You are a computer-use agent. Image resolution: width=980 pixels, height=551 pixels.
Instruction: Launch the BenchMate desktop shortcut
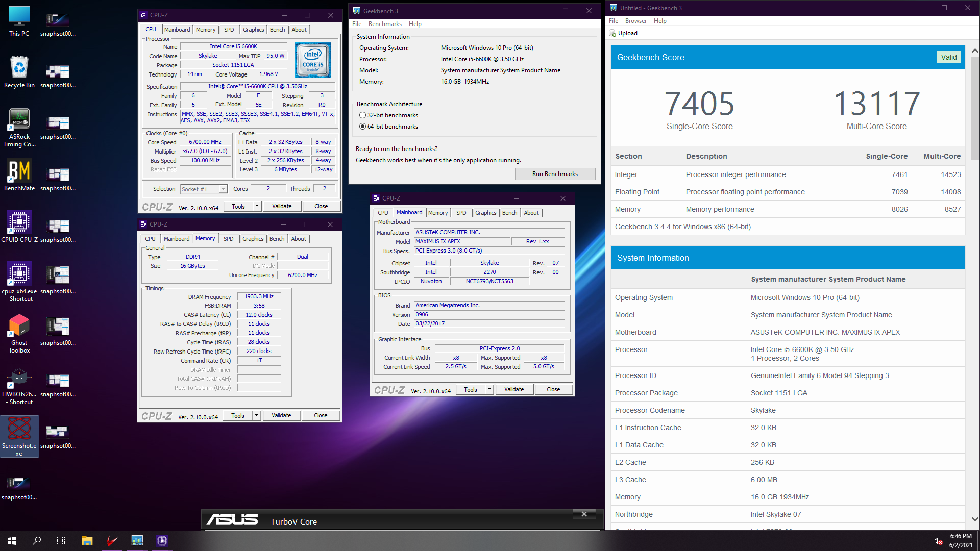coord(19,176)
